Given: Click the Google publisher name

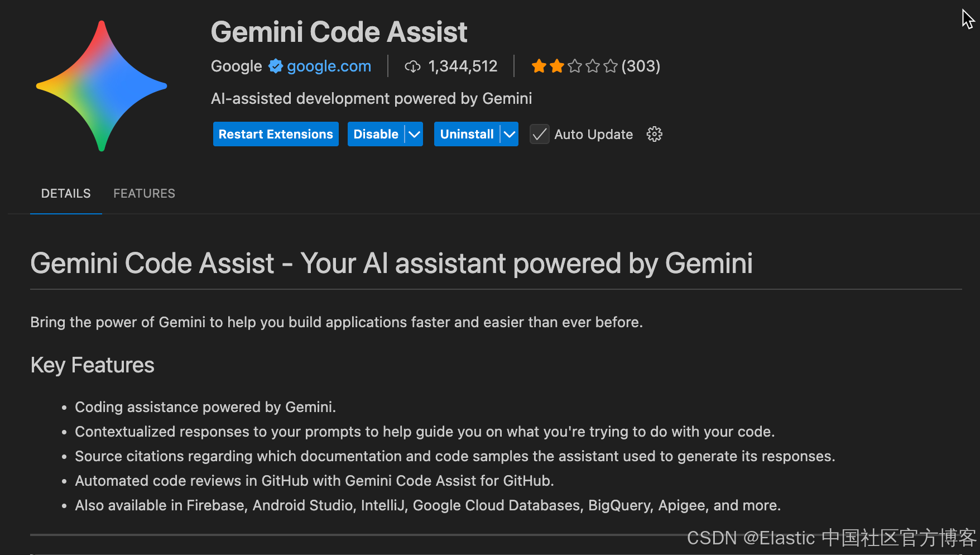Looking at the screenshot, I should [236, 66].
